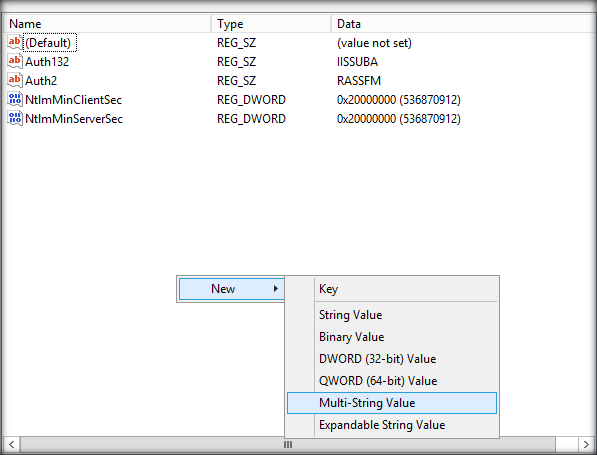Viewport: 597px width, 455px height.
Task: Sort by the Type column header
Action: (x=271, y=24)
